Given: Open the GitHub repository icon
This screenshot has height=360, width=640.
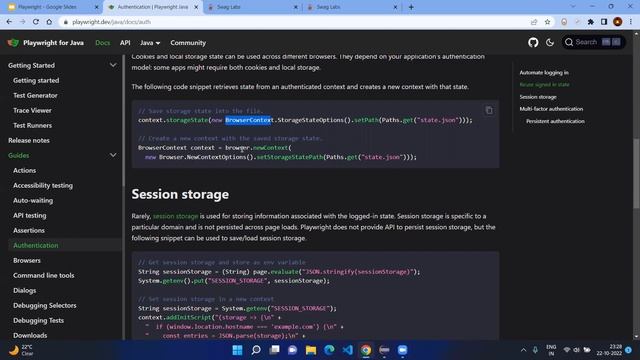Looking at the screenshot, I should 533,42.
